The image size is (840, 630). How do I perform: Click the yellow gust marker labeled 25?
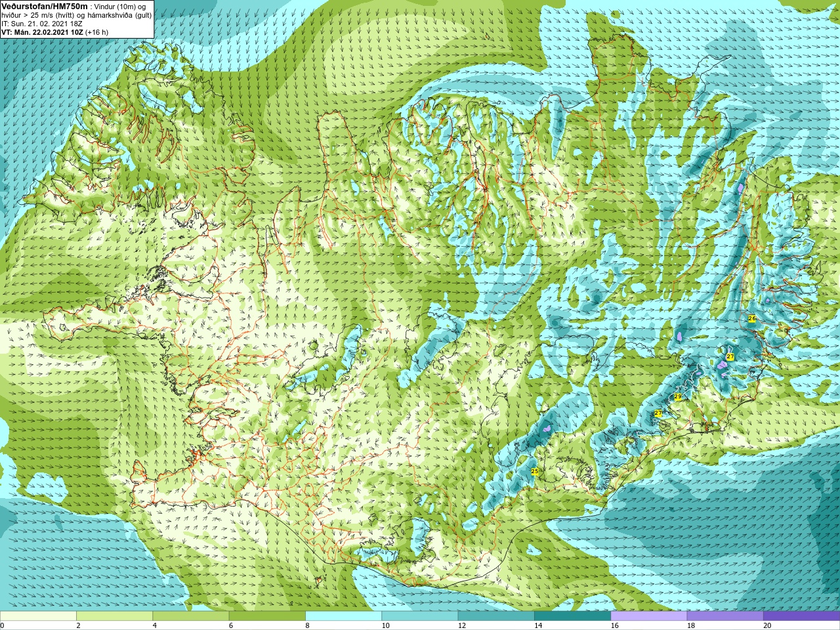535,472
